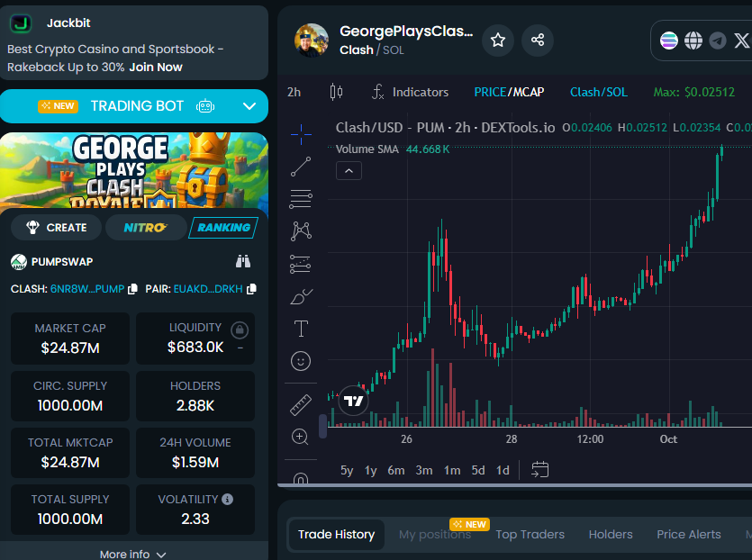Screen dimensions: 752x560
Task: Click the HOLDERS 2.88K card
Action: pos(195,396)
